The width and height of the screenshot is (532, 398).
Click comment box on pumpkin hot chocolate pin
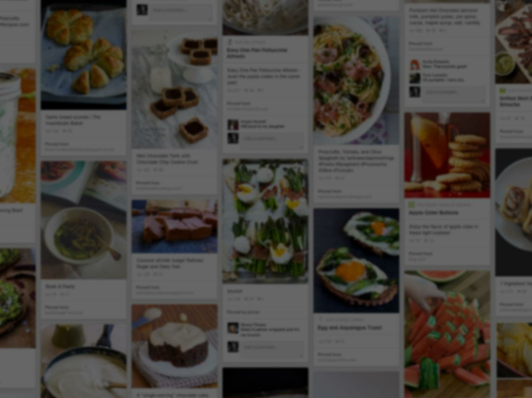(x=454, y=94)
